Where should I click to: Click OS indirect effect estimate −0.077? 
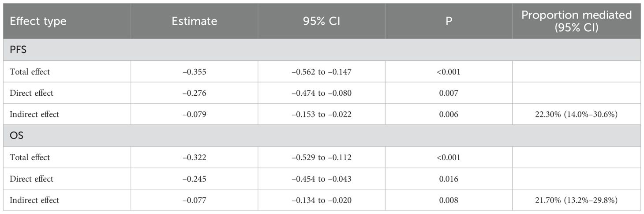194,200
